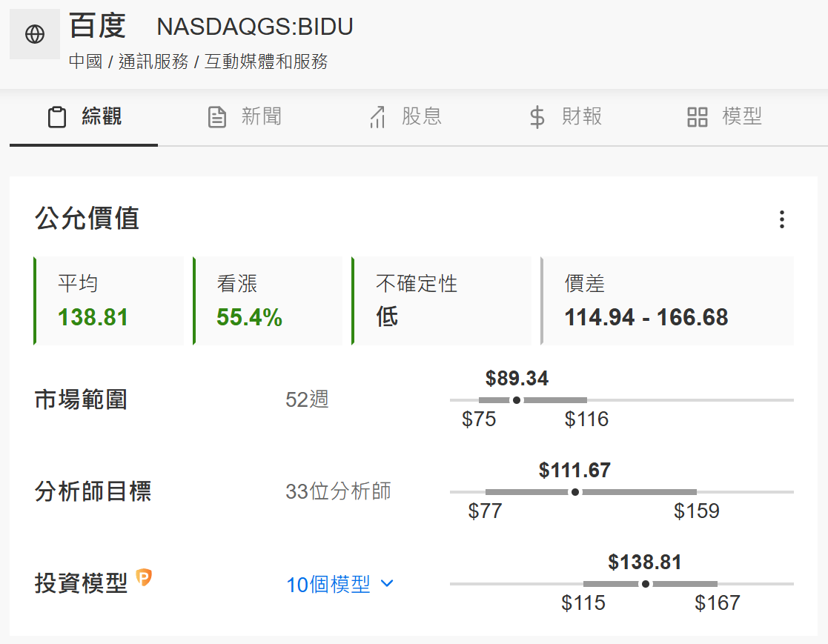Select the 價差 114.94 - 166.68 card
This screenshot has width=828, height=644.
[667, 301]
